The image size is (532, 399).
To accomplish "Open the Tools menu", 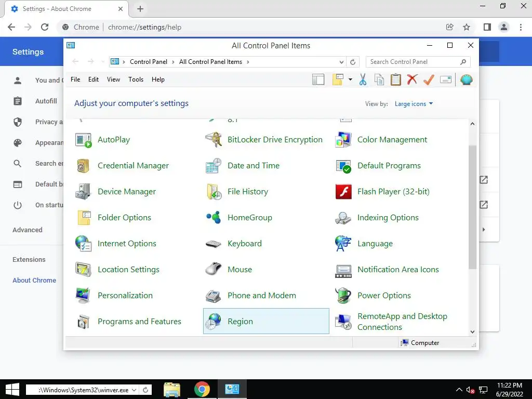I will pyautogui.click(x=136, y=79).
